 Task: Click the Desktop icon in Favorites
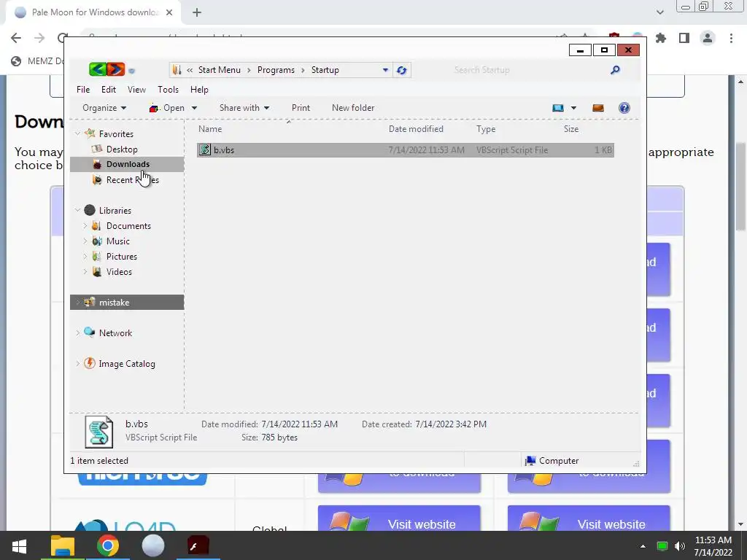click(97, 149)
